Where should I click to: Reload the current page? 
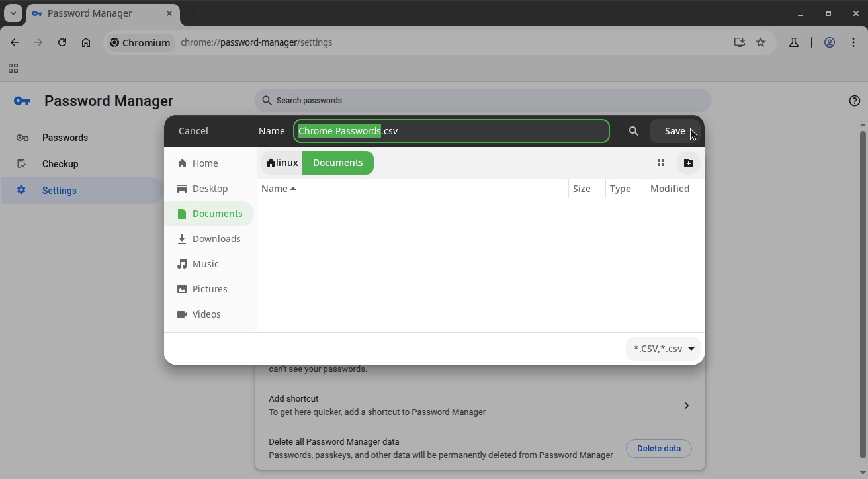[x=62, y=42]
